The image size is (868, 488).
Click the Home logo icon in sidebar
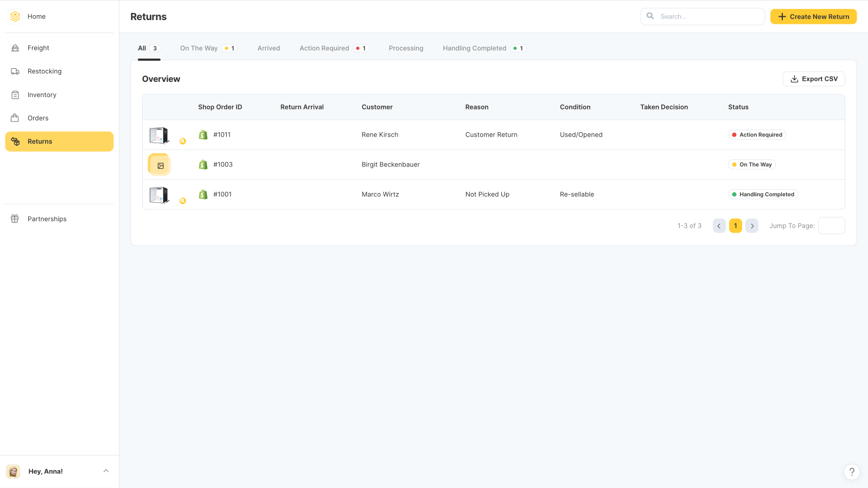tap(15, 16)
